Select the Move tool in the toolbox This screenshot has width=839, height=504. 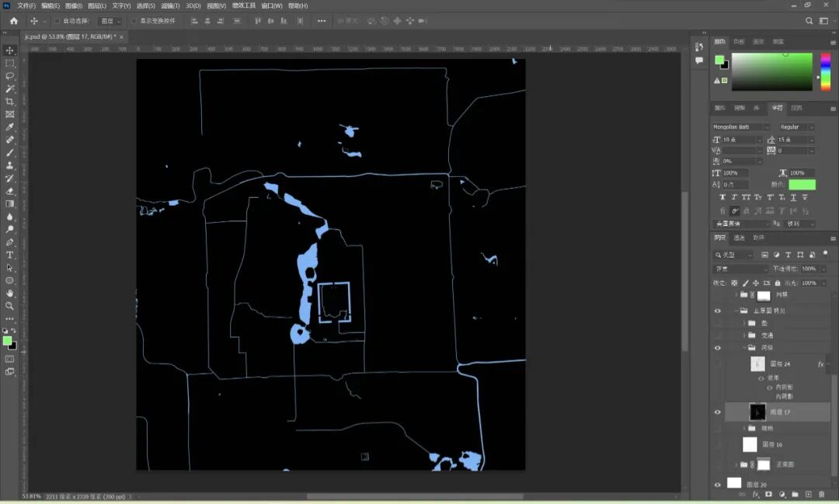[9, 50]
